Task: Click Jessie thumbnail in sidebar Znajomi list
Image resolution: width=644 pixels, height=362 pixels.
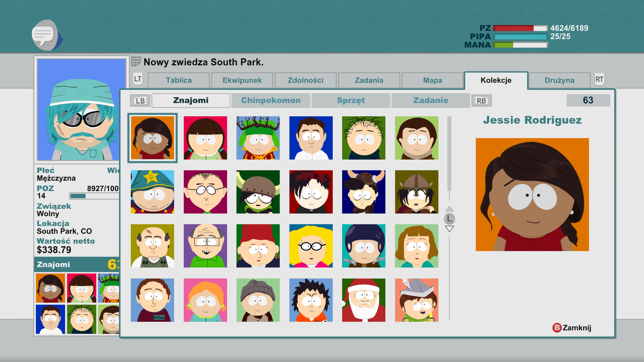Action: tap(50, 288)
